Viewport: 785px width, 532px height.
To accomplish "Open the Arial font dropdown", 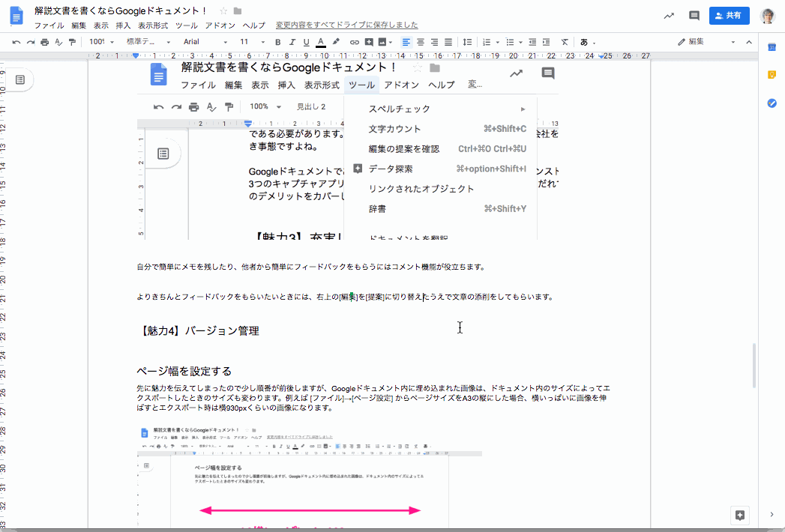I will (x=205, y=42).
